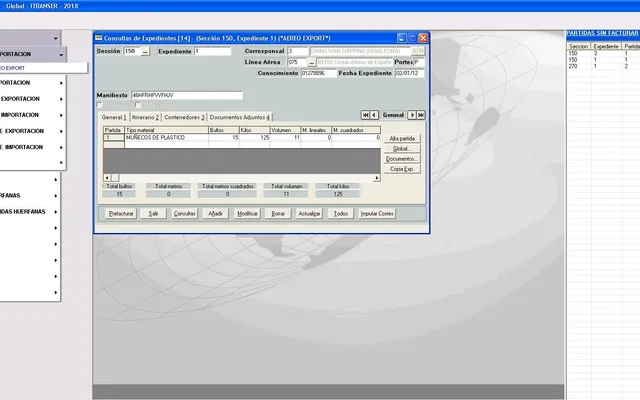Expand second EXPORTACION submenu arrow
The width and height of the screenshot is (640, 400).
point(61,131)
